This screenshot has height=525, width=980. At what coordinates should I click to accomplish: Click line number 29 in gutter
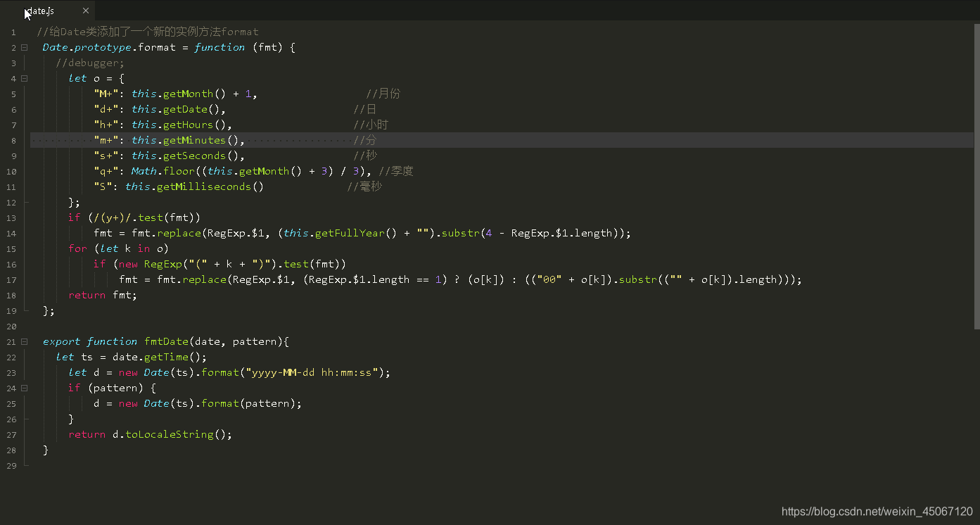coord(11,466)
